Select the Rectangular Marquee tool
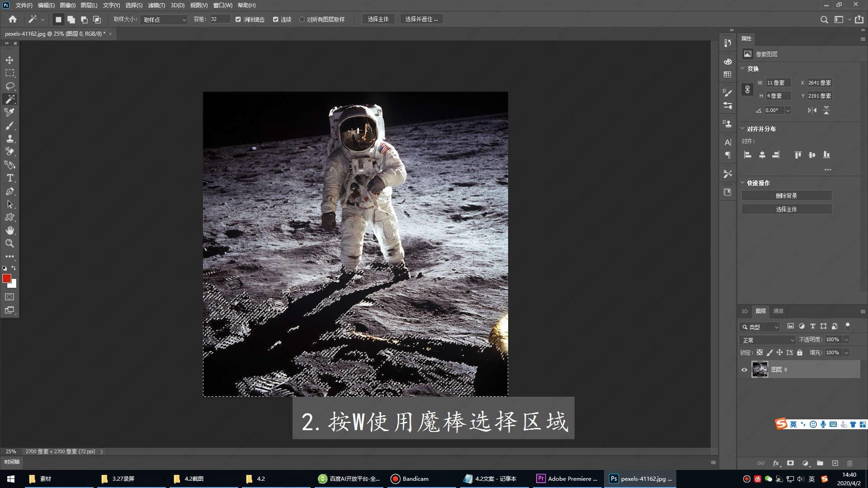 click(x=9, y=73)
